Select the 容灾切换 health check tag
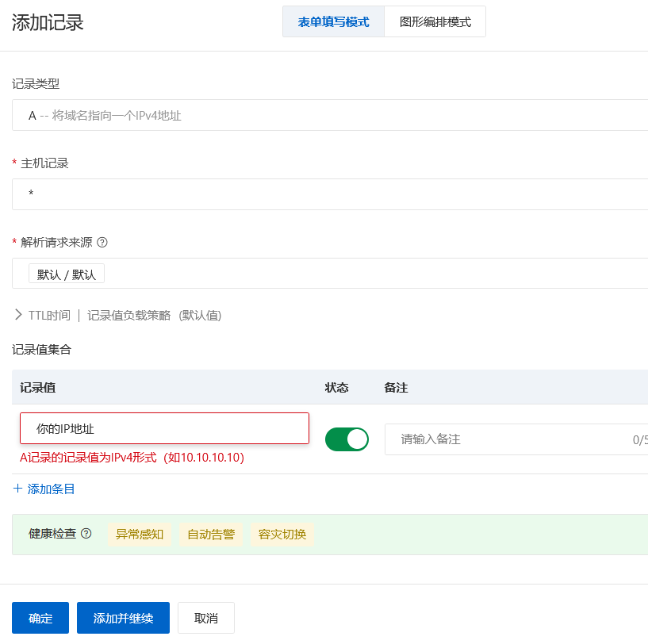 pyautogui.click(x=282, y=534)
